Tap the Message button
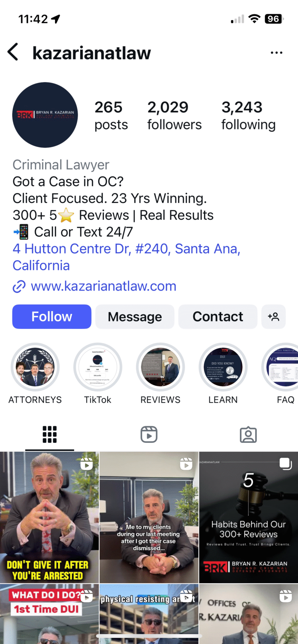 click(x=135, y=317)
